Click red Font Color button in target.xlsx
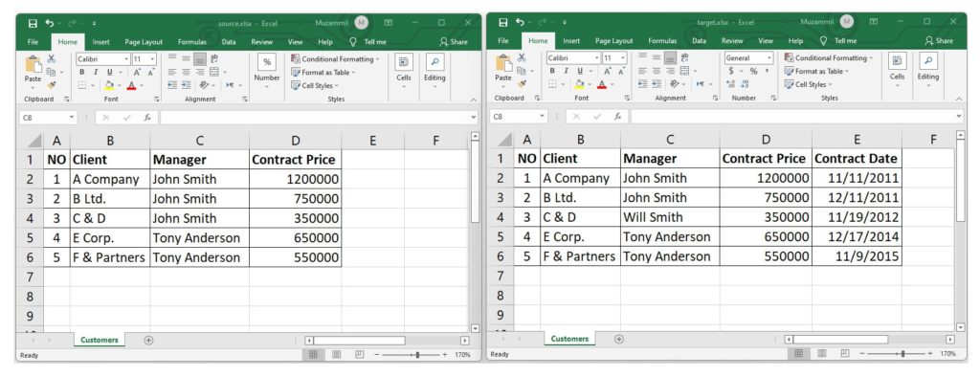This screenshot has width=980, height=376. pos(601,83)
